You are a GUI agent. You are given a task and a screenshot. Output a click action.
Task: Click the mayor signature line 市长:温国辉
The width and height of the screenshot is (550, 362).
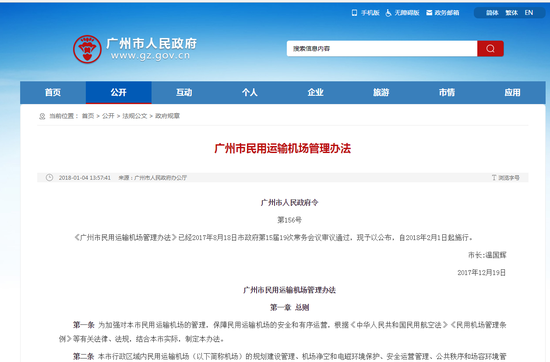click(487, 255)
